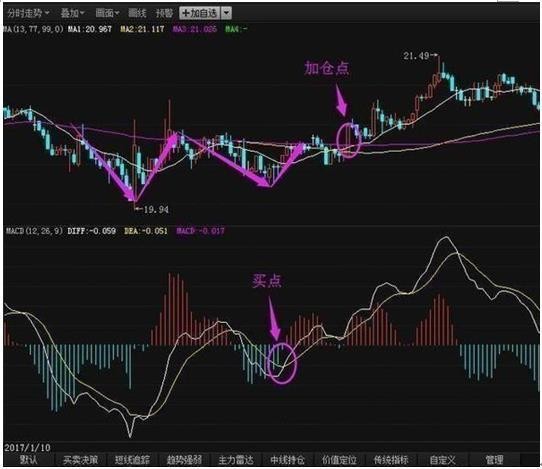
Task: Open the 短线追踪 indicator tab
Action: coord(132,460)
